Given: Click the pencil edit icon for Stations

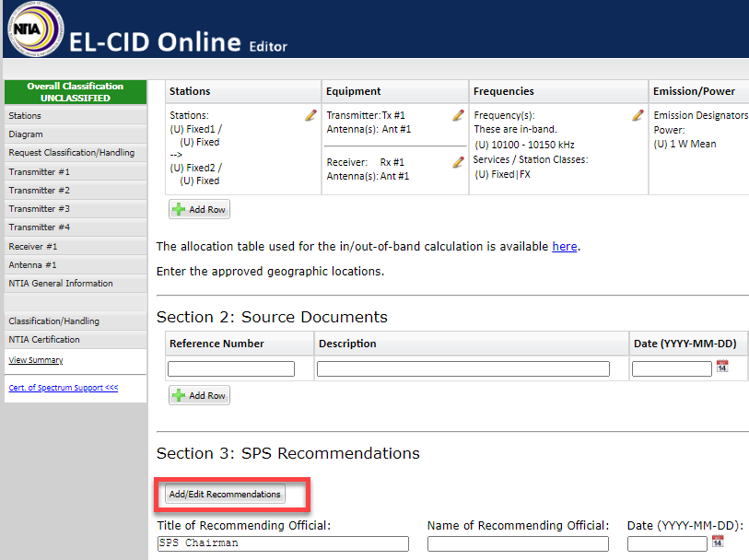Looking at the screenshot, I should pyautogui.click(x=311, y=115).
